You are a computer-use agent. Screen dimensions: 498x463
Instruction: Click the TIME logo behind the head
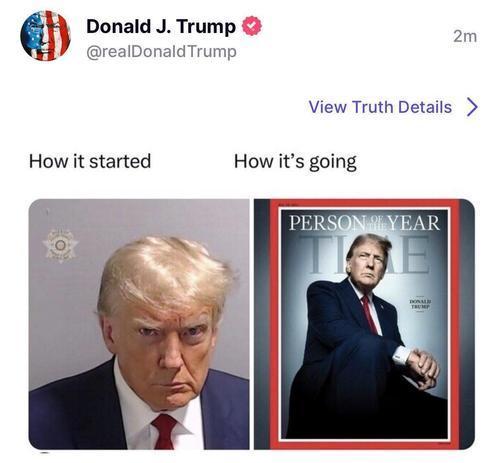pos(364,254)
